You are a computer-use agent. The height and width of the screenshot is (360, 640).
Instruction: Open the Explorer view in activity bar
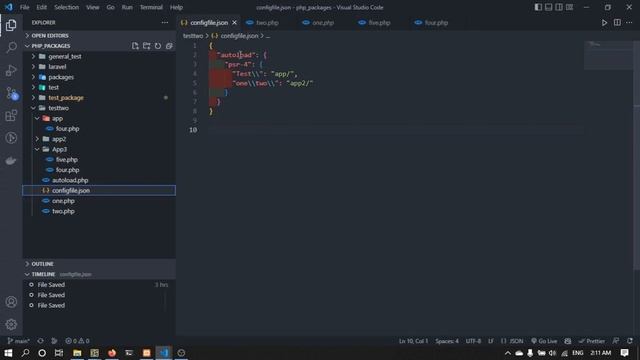(11, 25)
